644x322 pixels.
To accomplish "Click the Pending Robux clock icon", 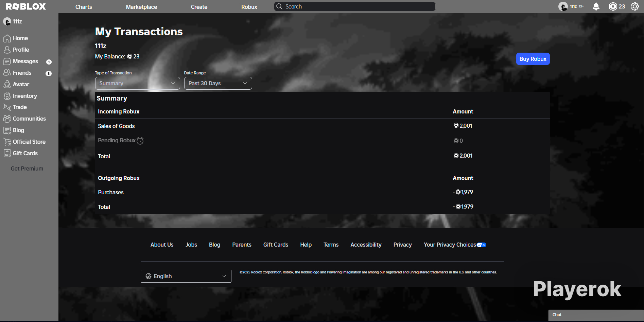I will (140, 141).
